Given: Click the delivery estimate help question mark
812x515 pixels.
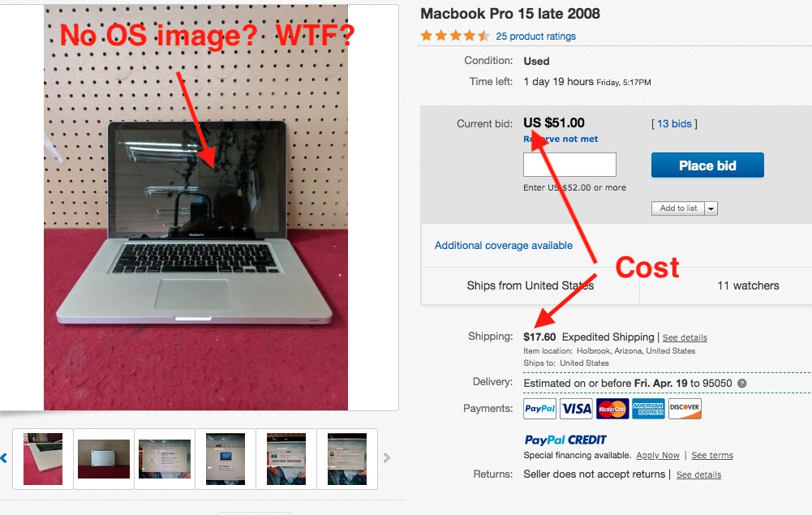Looking at the screenshot, I should tap(742, 384).
